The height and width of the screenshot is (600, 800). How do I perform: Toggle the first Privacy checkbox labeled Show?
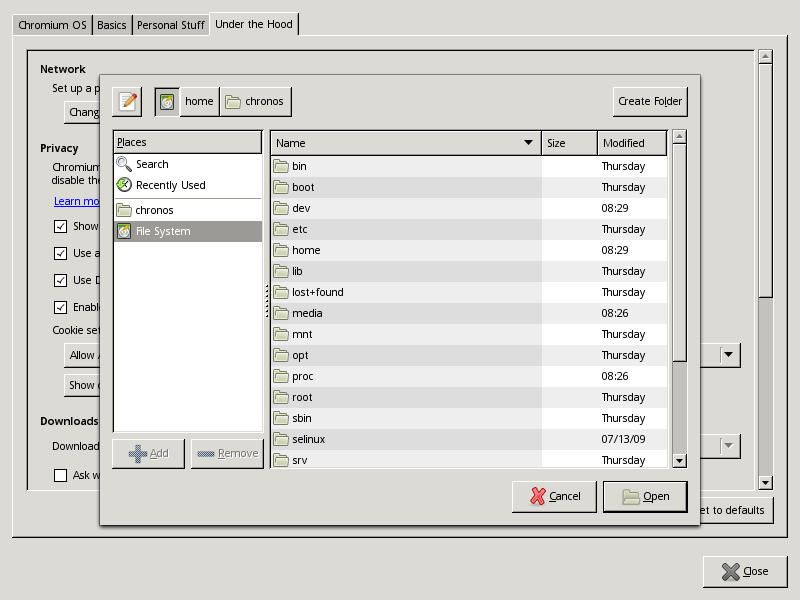(x=61, y=227)
